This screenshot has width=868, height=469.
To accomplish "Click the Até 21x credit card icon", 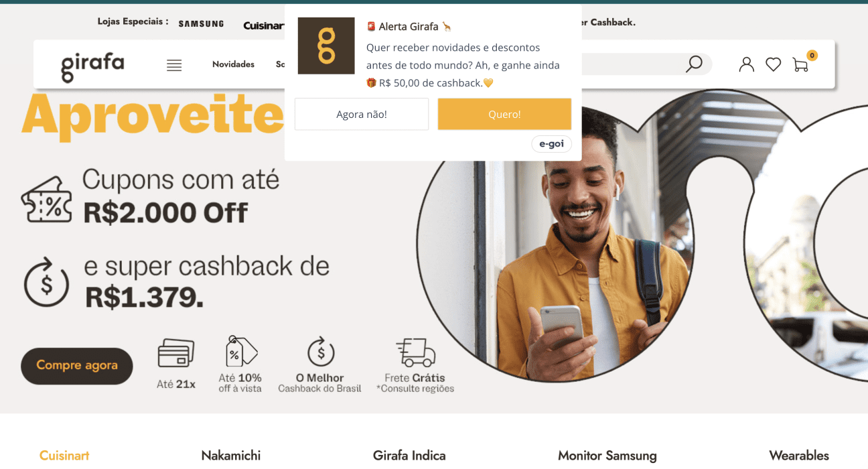I will 176,353.
